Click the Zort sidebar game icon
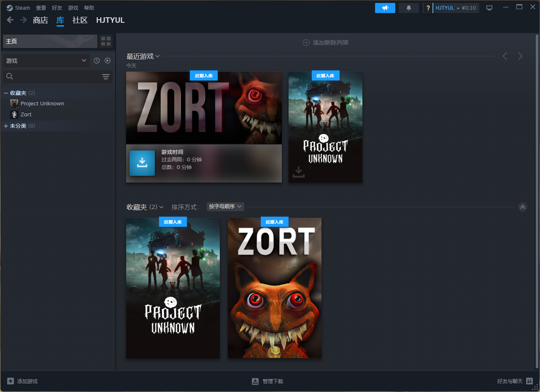Screen dimensions: 540x392 (x=14, y=114)
